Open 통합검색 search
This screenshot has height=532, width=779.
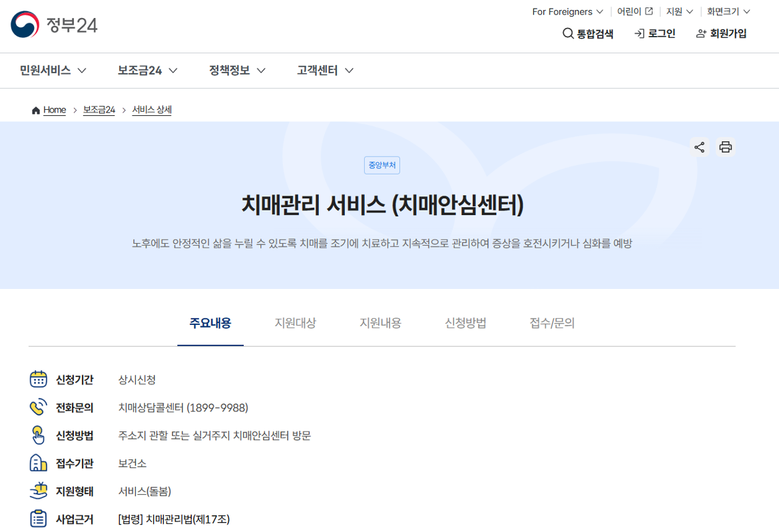588,33
